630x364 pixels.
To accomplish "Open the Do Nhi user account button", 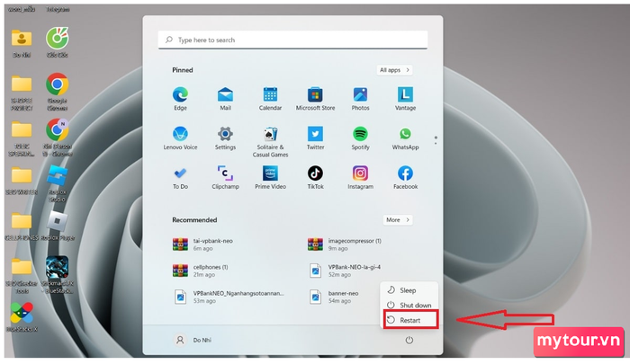I will click(x=192, y=340).
